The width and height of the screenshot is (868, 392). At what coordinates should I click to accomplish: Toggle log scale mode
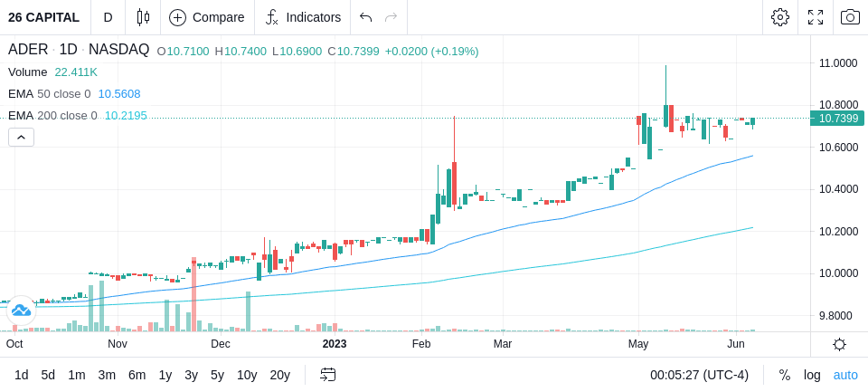coord(812,376)
